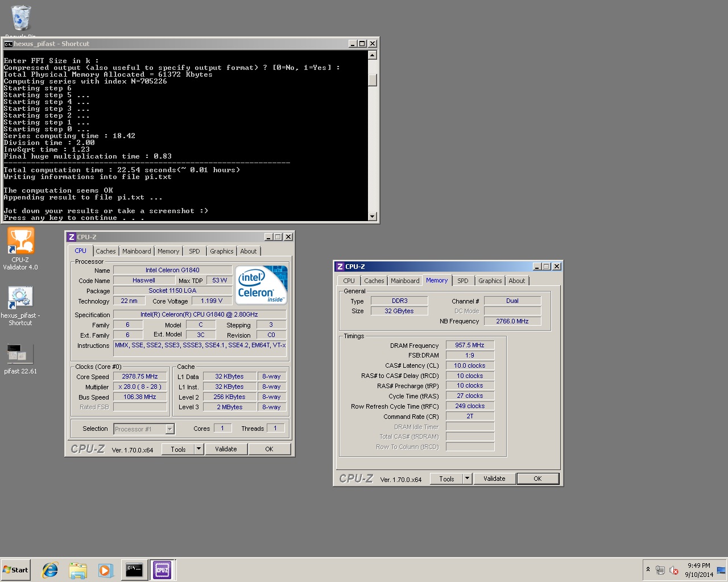
Task: Open the Processor #1 selection dropdown
Action: pos(144,429)
